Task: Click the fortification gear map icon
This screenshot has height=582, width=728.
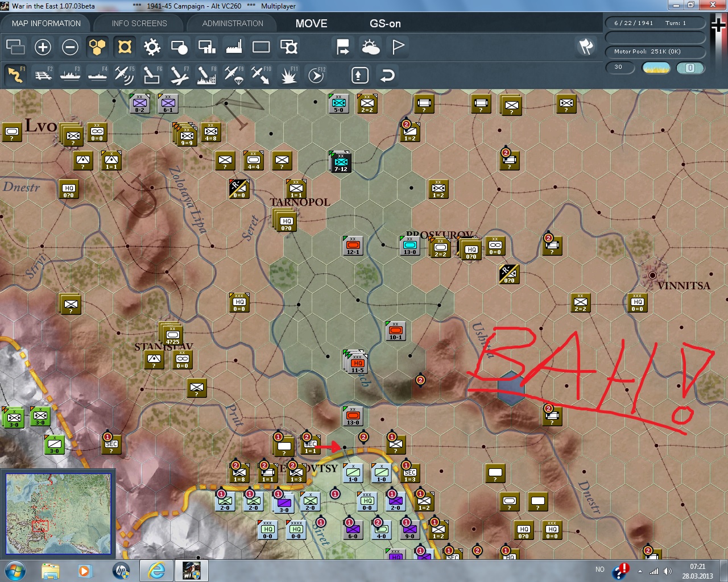Action: [152, 47]
